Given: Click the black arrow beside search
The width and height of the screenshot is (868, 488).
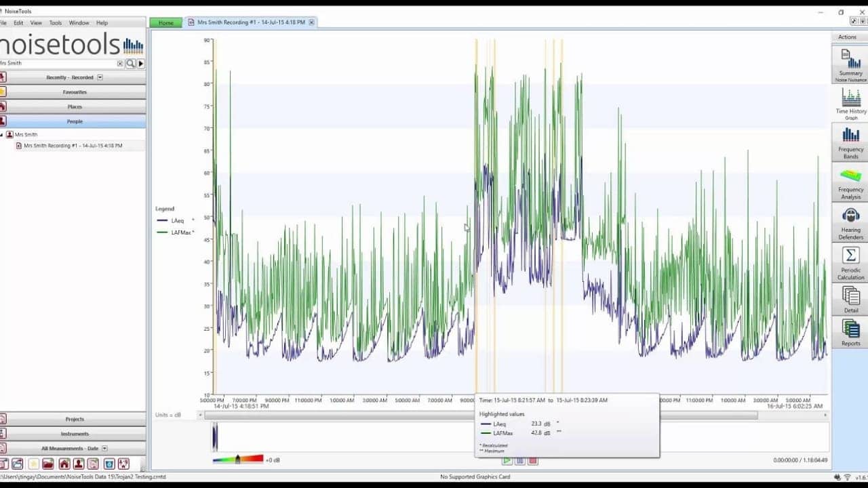Looking at the screenshot, I should coord(141,63).
